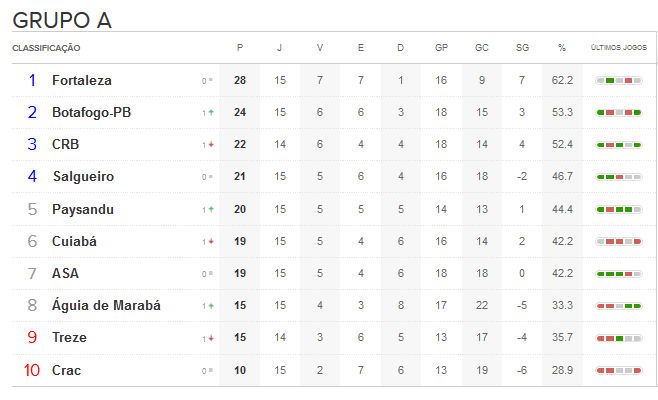The height and width of the screenshot is (400, 658).
Task: Click Crac's last games form bar
Action: pyautogui.click(x=618, y=371)
